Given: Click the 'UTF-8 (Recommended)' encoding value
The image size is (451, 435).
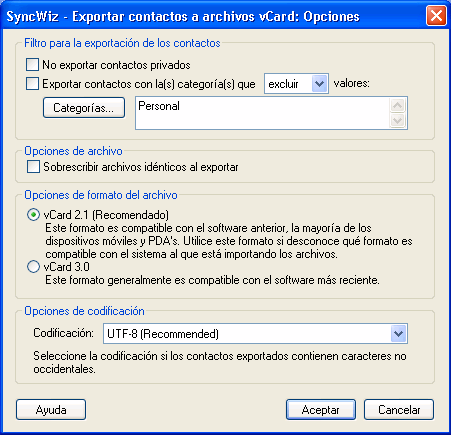Looking at the screenshot, I should (x=163, y=334).
